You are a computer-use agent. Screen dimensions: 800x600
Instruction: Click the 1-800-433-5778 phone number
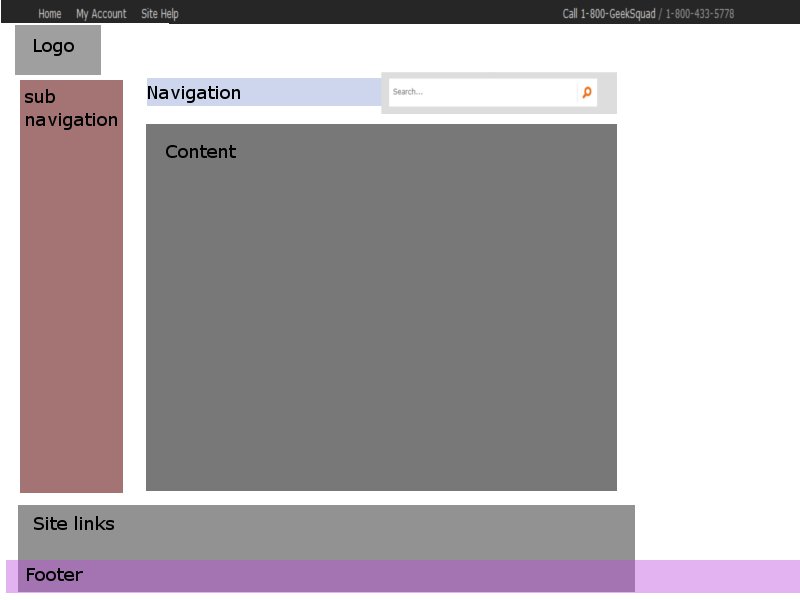[x=699, y=14]
